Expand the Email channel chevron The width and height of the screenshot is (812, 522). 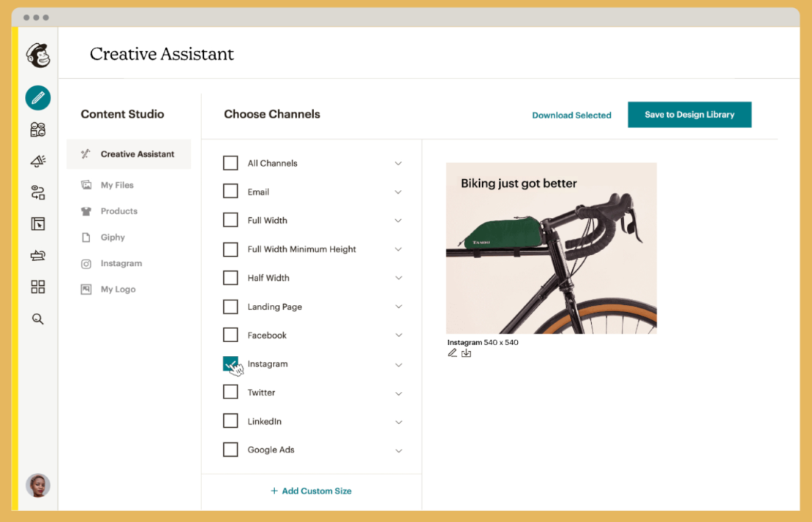coord(399,192)
